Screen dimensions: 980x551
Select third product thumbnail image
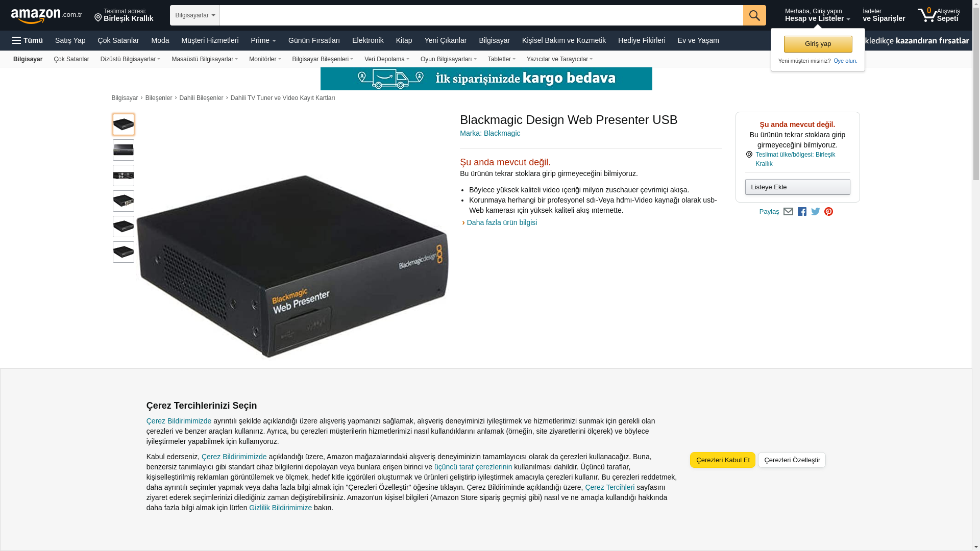(124, 176)
